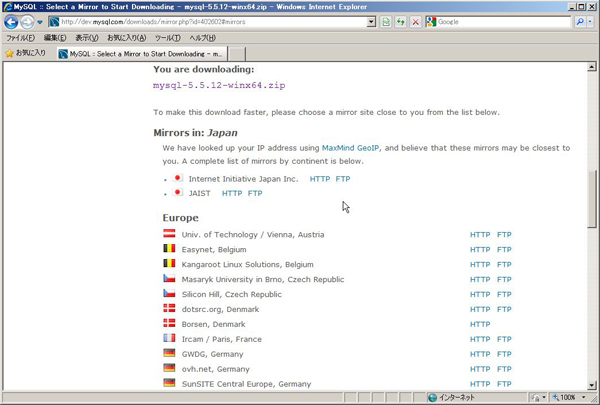Open the お気に入り(A) menu
600x405 pixels.
click(x=127, y=38)
